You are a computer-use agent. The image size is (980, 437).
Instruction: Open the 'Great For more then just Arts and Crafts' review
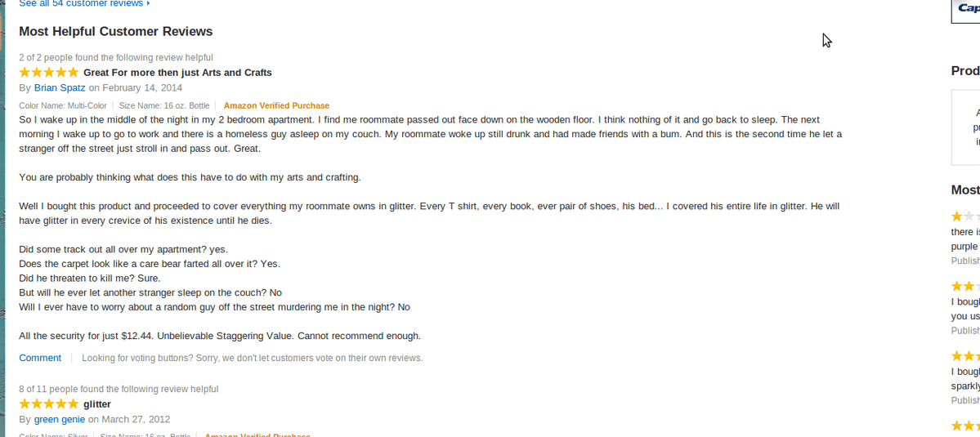point(177,73)
